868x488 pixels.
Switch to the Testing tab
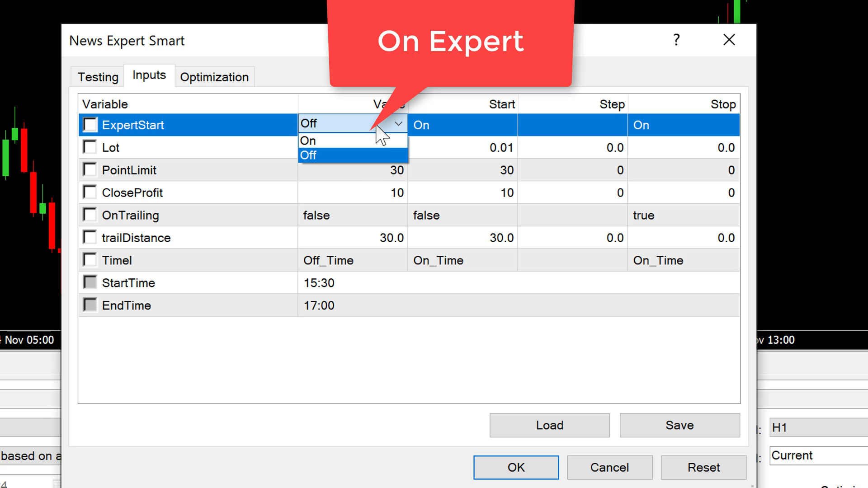point(98,77)
